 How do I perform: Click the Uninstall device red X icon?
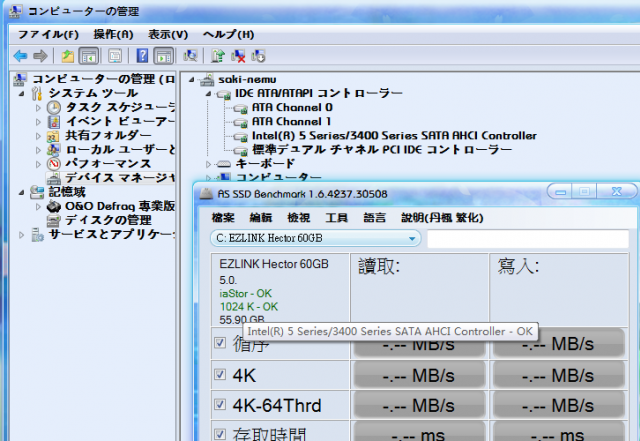(238, 56)
